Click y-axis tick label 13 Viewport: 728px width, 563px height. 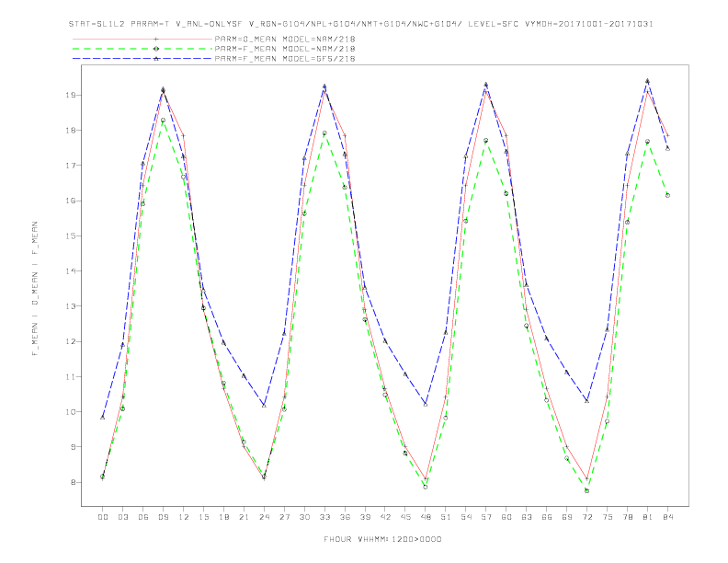coord(71,306)
